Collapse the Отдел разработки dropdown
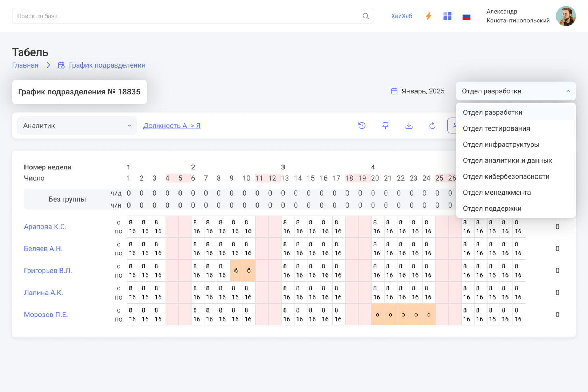The width and height of the screenshot is (588, 392). click(x=568, y=91)
